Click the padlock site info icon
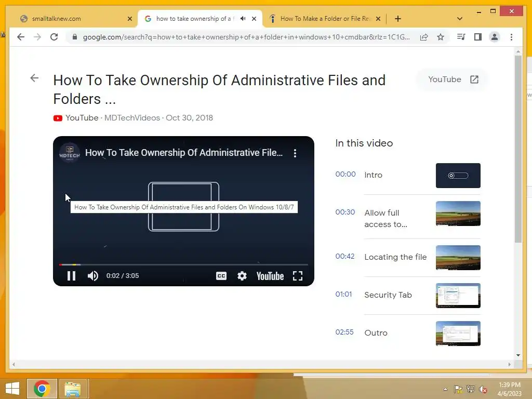 [x=75, y=37]
